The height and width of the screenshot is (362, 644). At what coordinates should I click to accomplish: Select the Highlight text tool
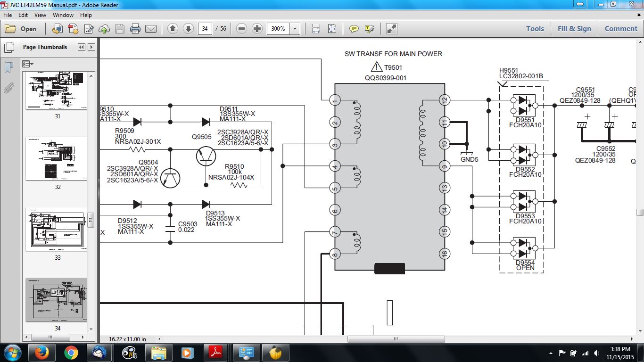point(370,29)
